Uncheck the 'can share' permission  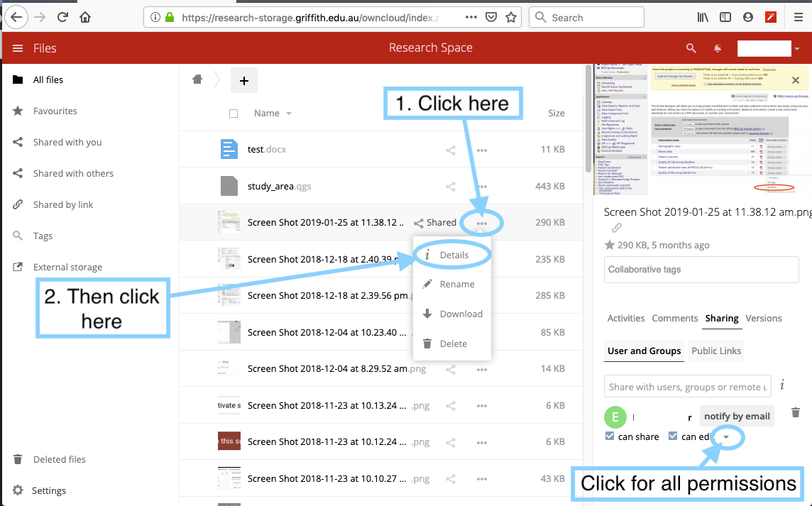pyautogui.click(x=610, y=436)
